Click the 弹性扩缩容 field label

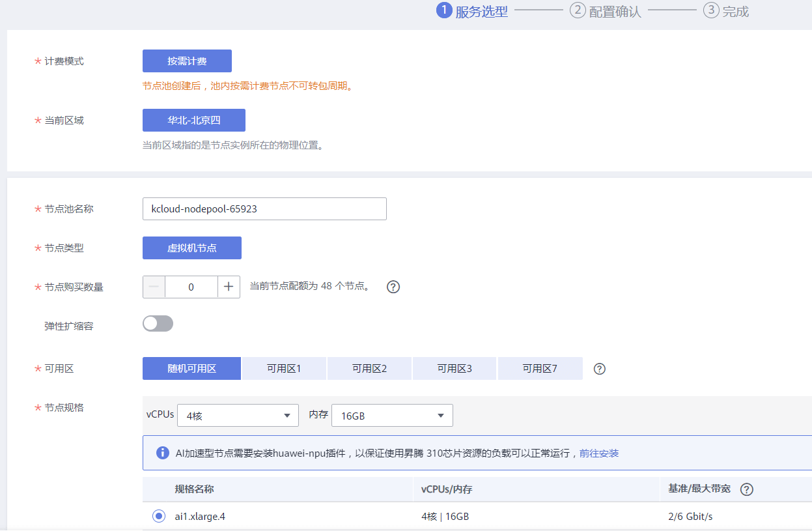69,326
